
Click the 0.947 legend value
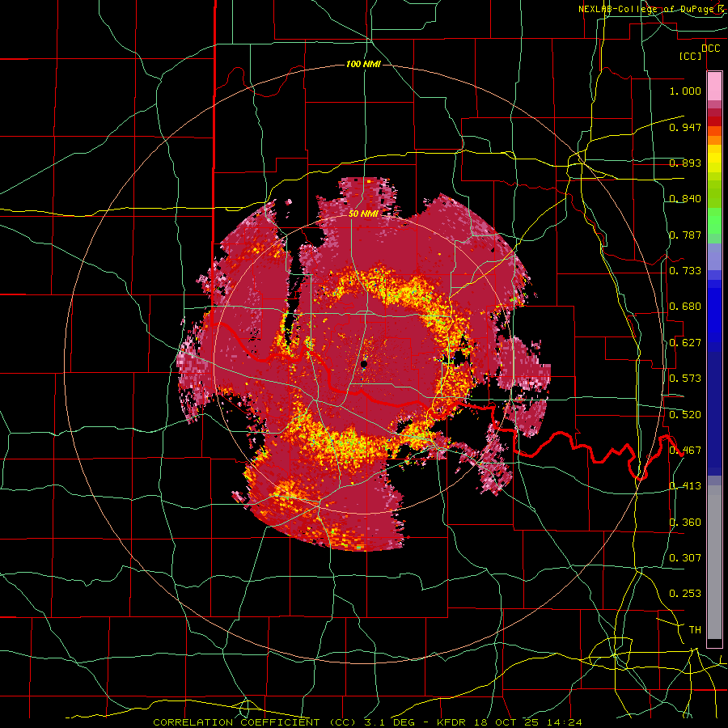(x=685, y=127)
